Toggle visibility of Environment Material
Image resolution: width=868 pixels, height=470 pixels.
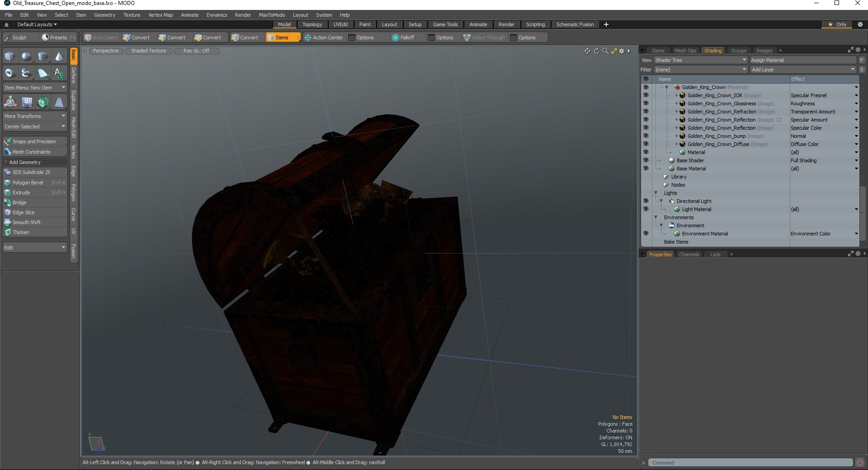pyautogui.click(x=646, y=234)
